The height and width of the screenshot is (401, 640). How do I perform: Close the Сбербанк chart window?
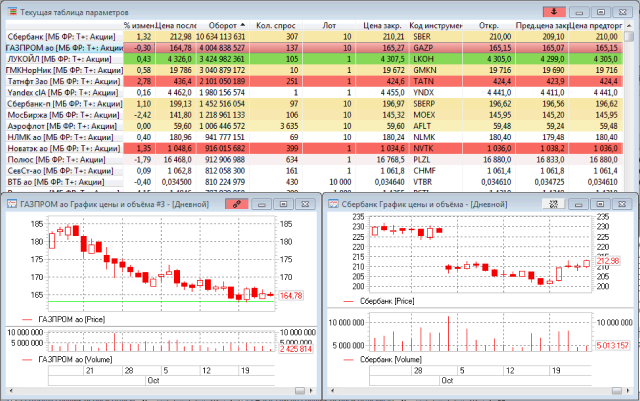623,203
